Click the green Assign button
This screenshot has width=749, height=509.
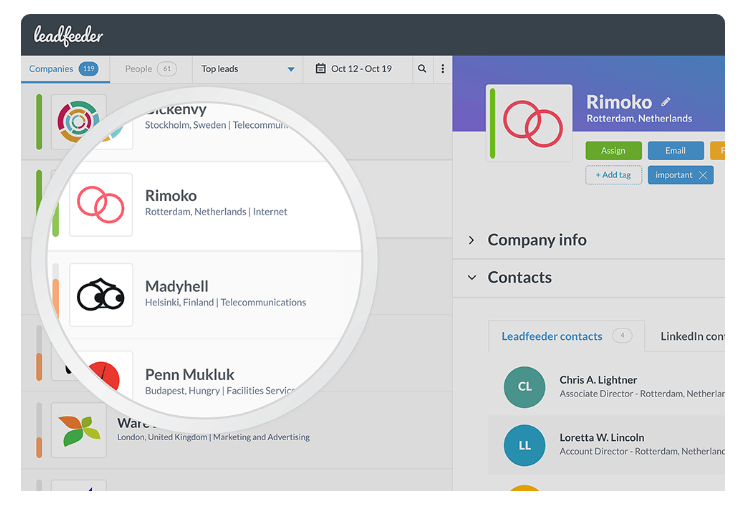[613, 150]
